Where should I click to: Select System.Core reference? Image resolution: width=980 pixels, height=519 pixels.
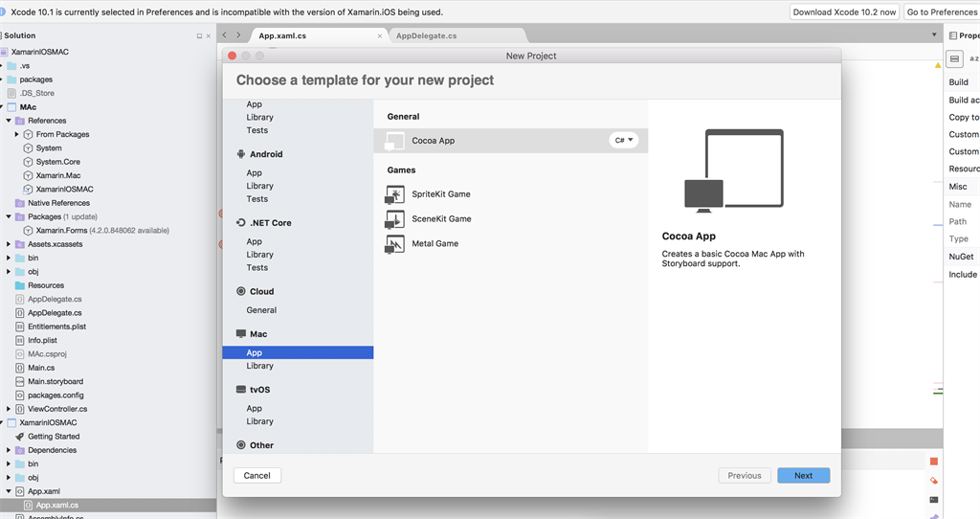click(58, 162)
